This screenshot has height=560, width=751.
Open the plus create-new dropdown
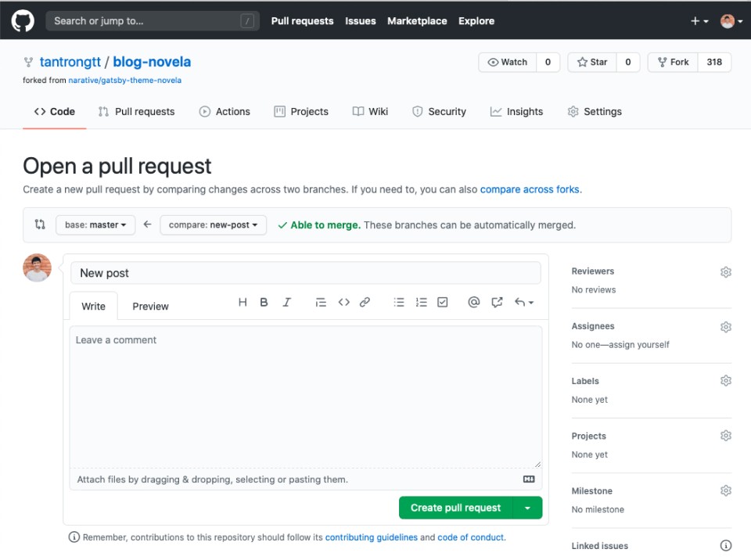pyautogui.click(x=699, y=21)
